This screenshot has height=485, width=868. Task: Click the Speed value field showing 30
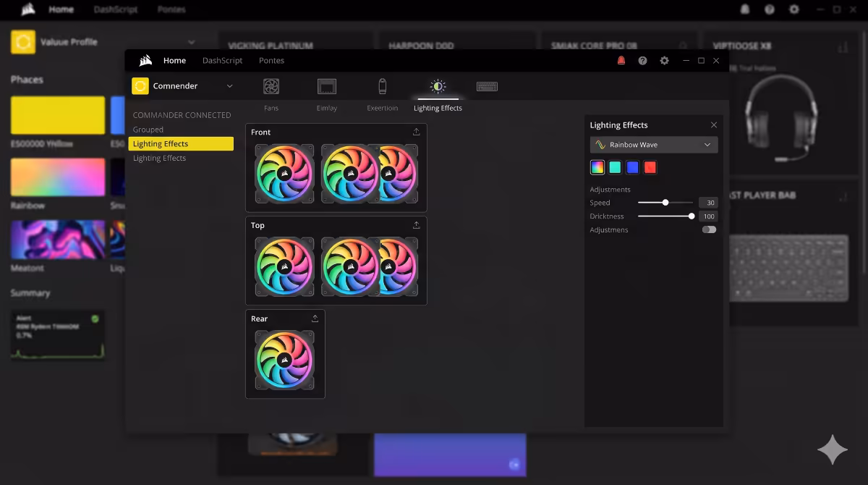[708, 203]
